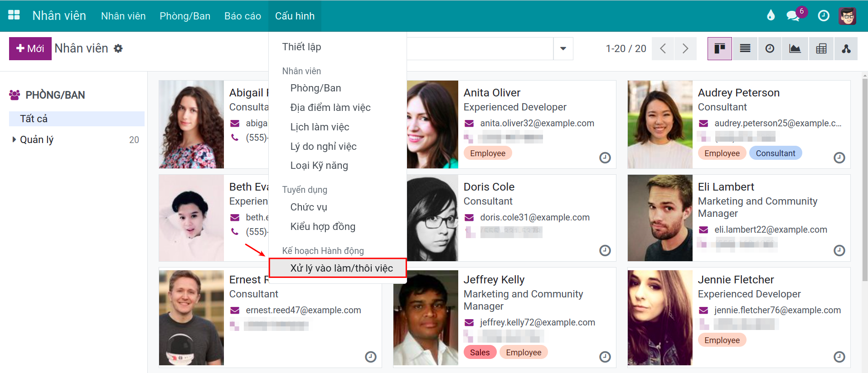Image resolution: width=868 pixels, height=373 pixels.
Task: Select Lịch làm việc menu item
Action: coord(320,127)
